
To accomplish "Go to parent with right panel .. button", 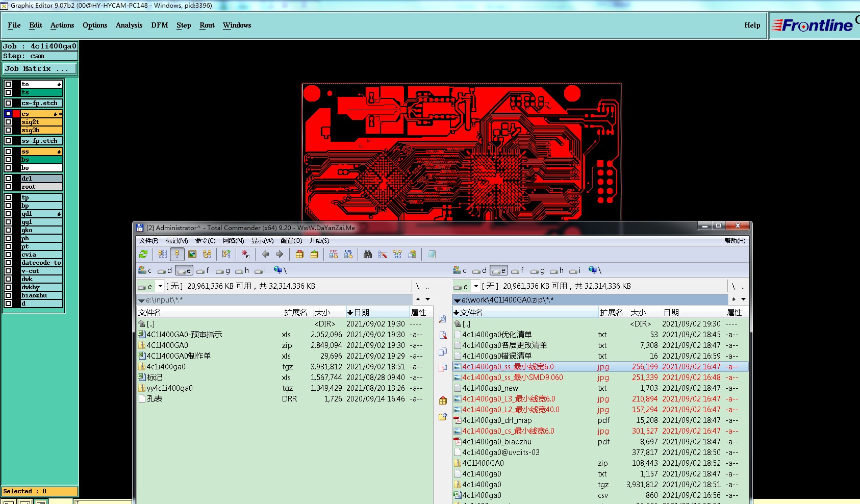I will (743, 286).
